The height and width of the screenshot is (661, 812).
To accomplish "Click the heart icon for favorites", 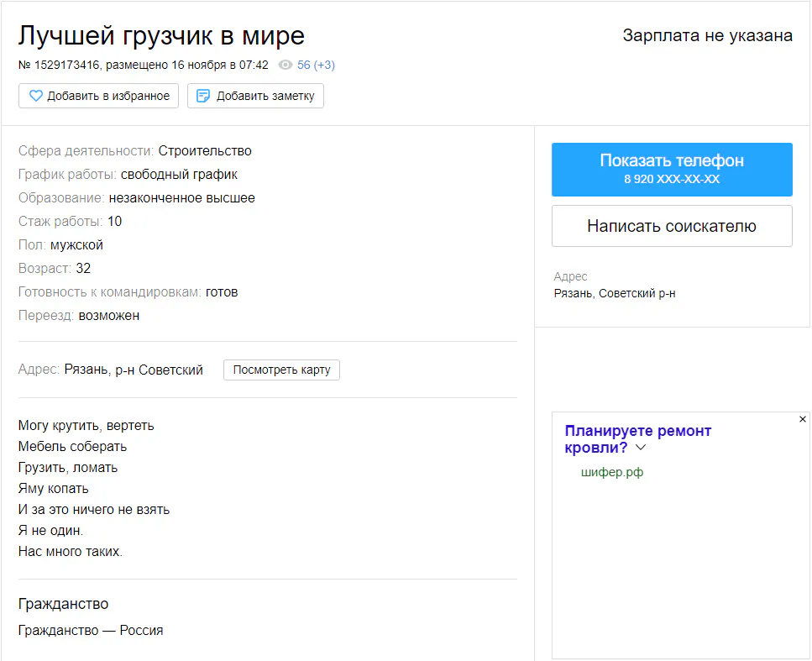I will coord(35,96).
